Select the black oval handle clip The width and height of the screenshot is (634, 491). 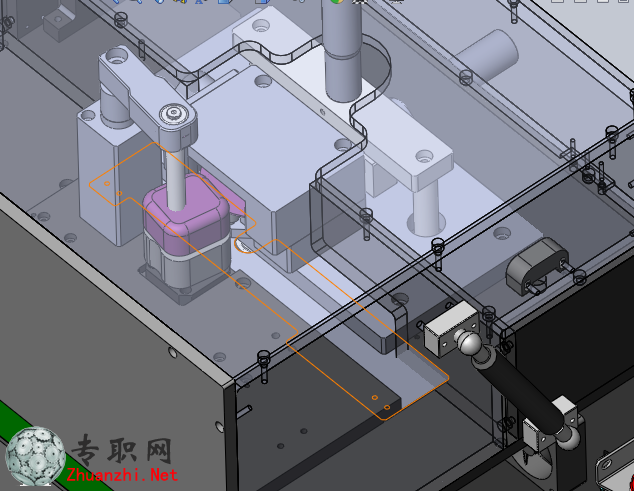[538, 265]
